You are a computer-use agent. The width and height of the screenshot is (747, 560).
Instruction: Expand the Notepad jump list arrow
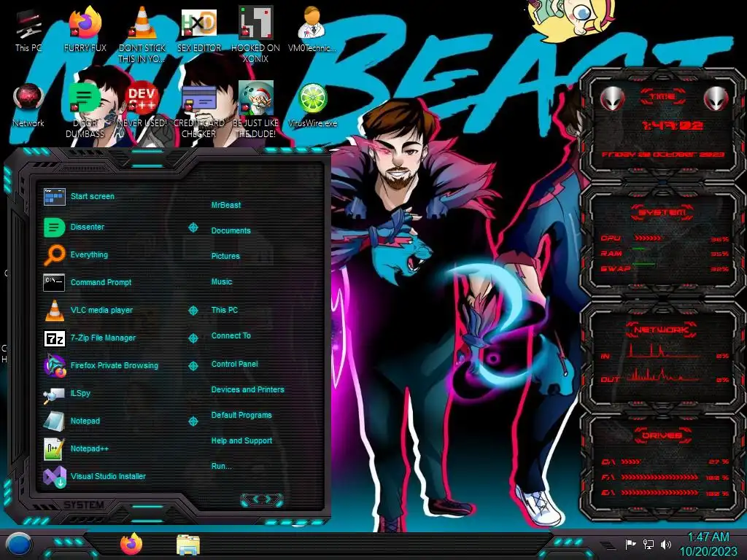(x=193, y=421)
